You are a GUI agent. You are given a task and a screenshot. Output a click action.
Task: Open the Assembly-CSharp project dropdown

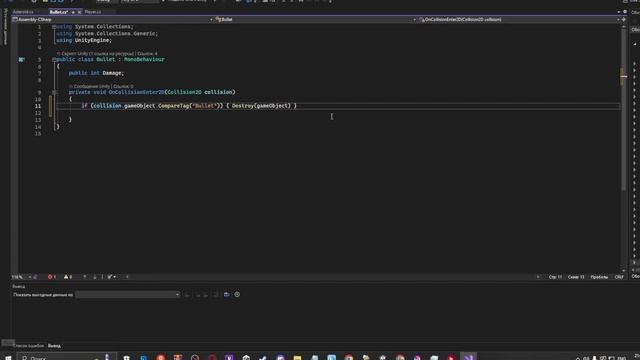113,19
